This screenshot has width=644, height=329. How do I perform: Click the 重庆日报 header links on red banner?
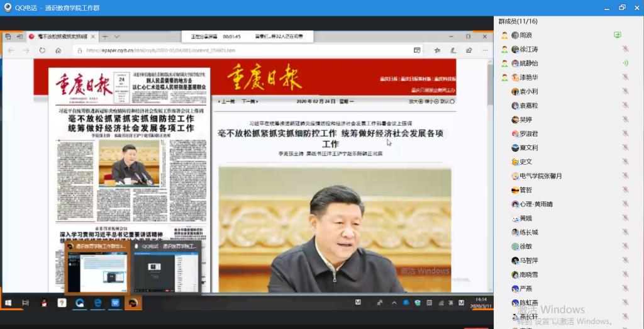(x=418, y=79)
